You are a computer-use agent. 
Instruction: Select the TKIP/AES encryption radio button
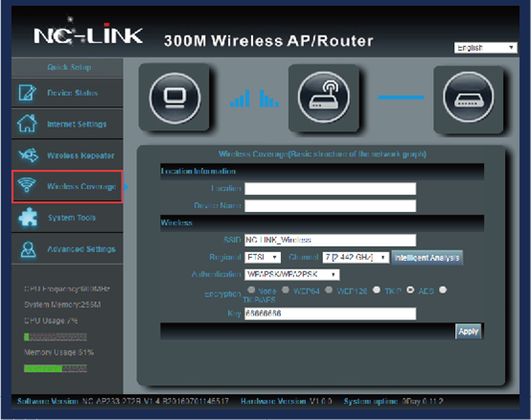click(443, 290)
